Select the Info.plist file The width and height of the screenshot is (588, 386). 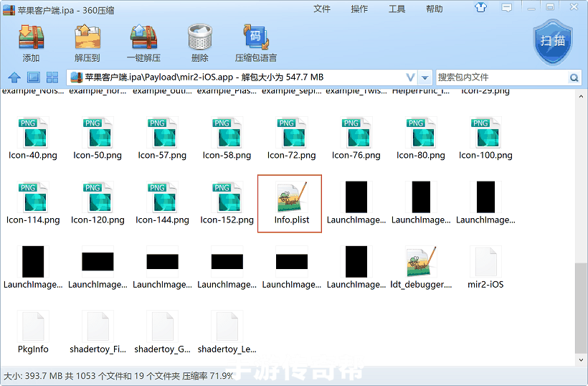point(292,203)
